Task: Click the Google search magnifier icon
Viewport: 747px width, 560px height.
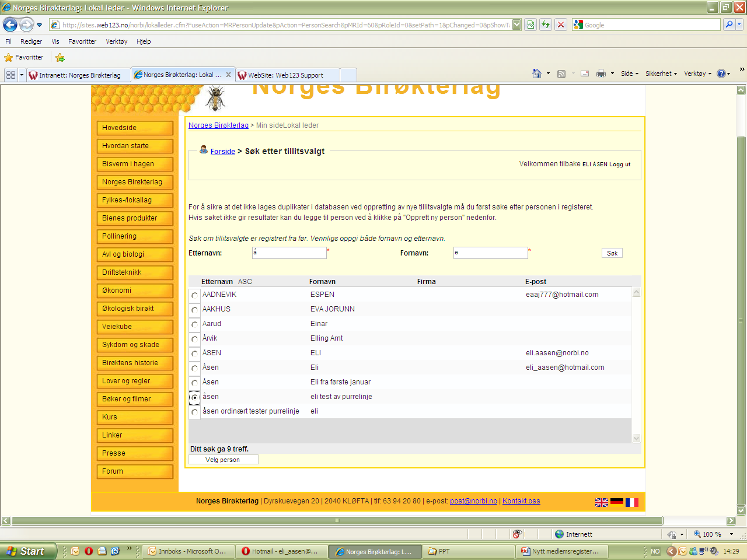Action: click(728, 24)
